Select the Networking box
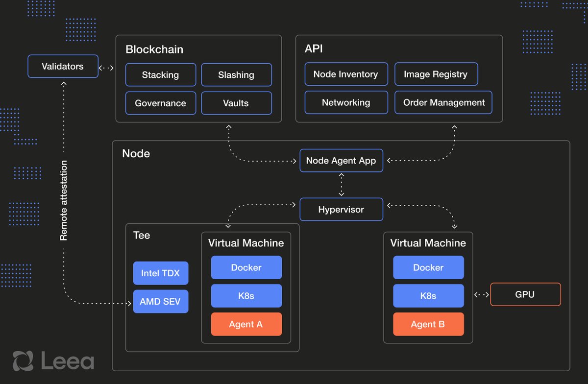Screen dimensions: 588x384 pos(346,102)
